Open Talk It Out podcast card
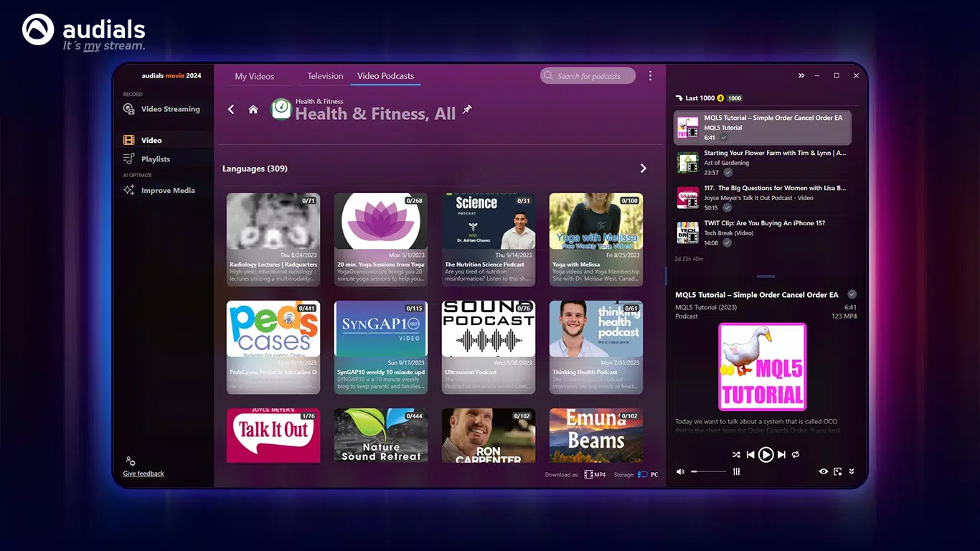Screen dimensions: 980x551 coord(273,435)
